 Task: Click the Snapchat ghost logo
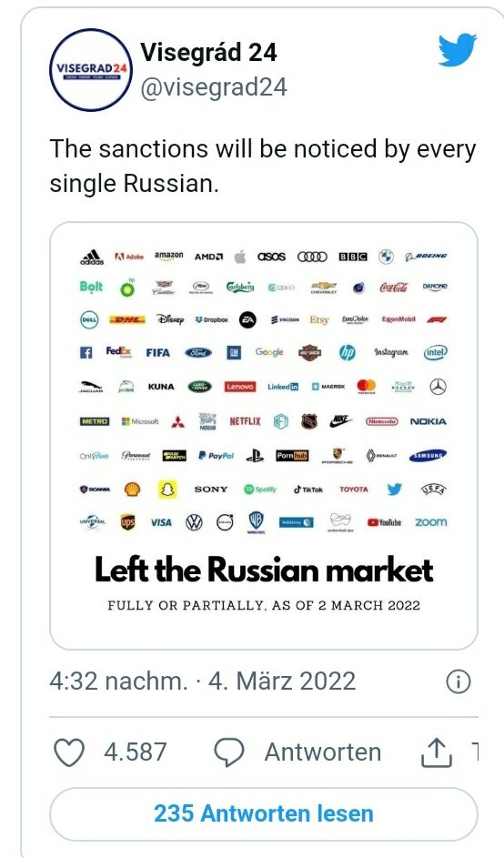(167, 490)
